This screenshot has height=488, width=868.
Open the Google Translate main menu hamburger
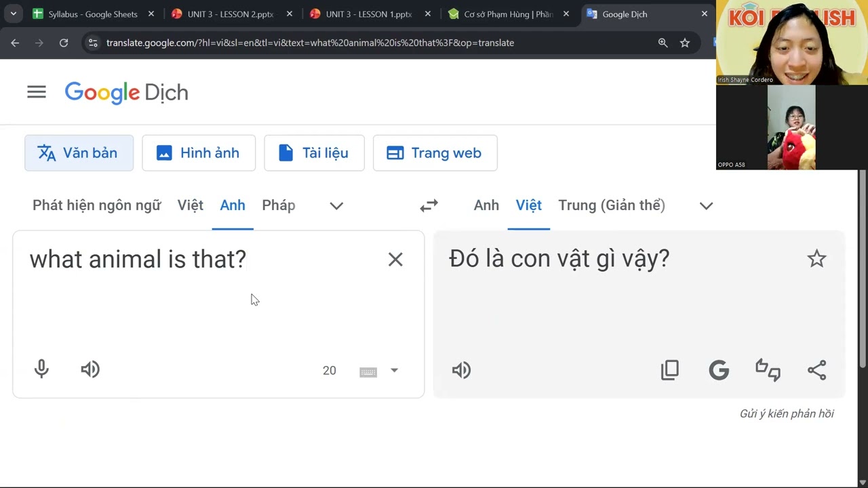37,92
